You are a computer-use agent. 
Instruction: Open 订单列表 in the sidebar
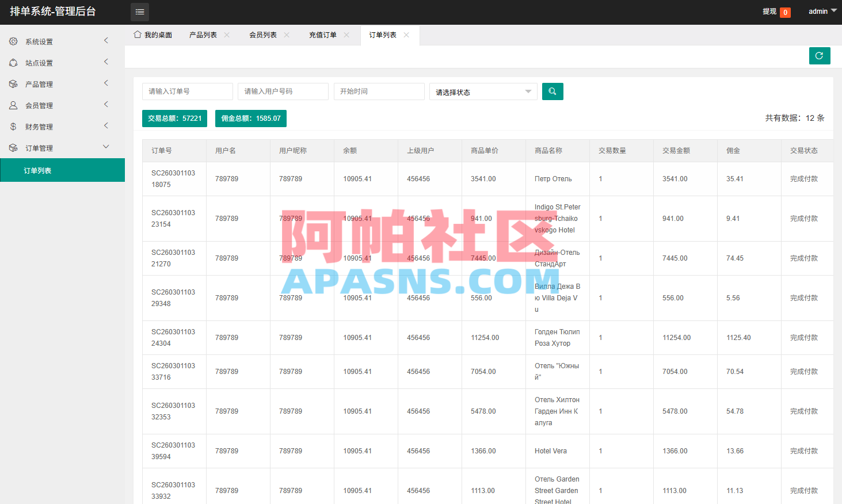tap(62, 170)
